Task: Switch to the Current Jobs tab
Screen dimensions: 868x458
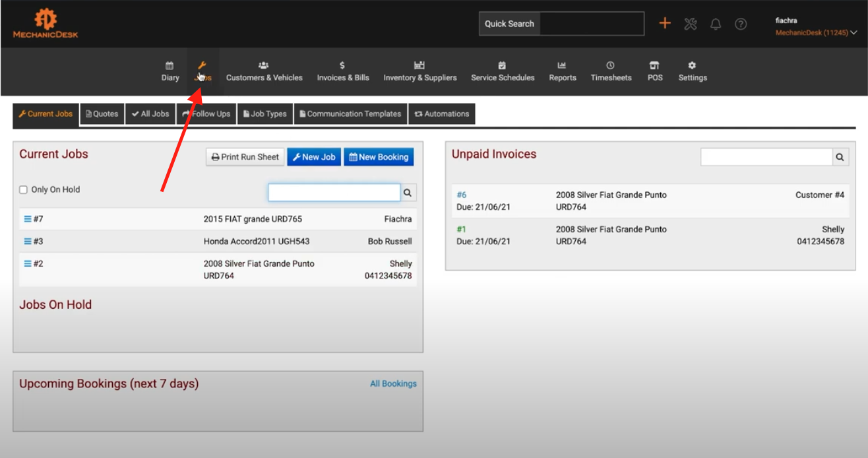Action: coord(46,114)
